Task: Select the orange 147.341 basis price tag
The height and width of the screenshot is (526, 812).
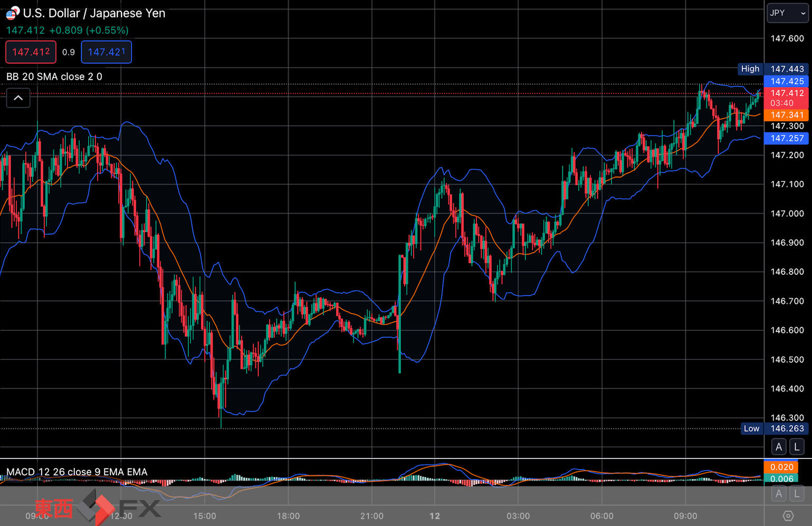Action: click(786, 115)
